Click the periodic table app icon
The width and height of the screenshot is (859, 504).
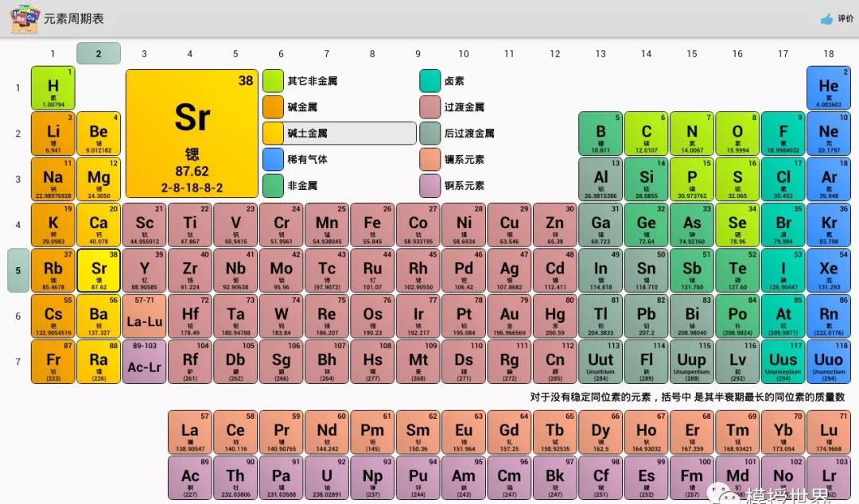pyautogui.click(x=25, y=18)
